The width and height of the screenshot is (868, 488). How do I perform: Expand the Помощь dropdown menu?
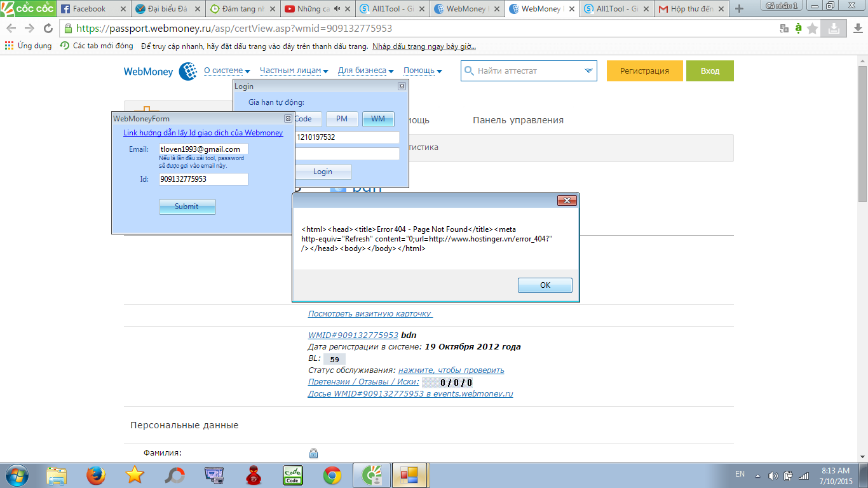423,71
